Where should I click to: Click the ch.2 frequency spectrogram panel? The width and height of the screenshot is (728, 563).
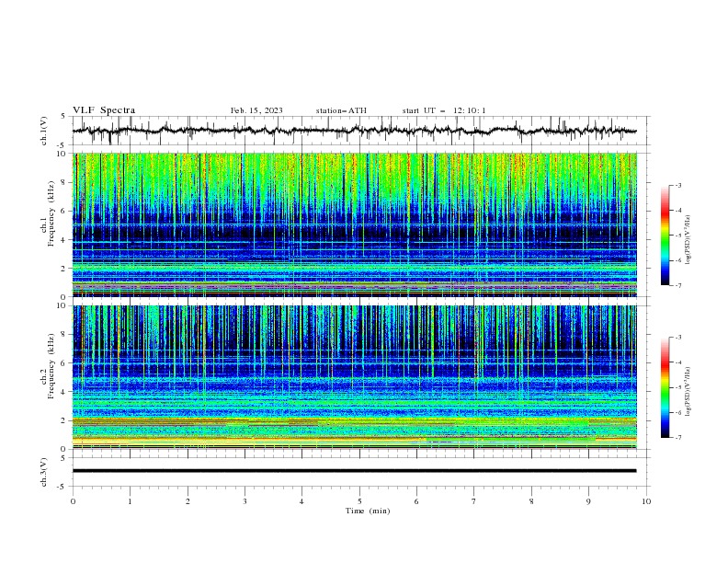(354, 377)
